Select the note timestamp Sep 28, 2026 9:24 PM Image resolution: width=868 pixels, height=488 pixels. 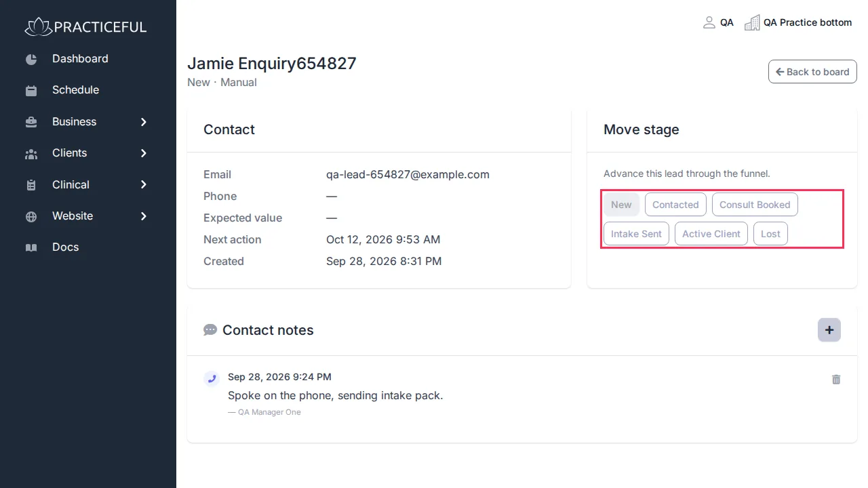tap(279, 377)
